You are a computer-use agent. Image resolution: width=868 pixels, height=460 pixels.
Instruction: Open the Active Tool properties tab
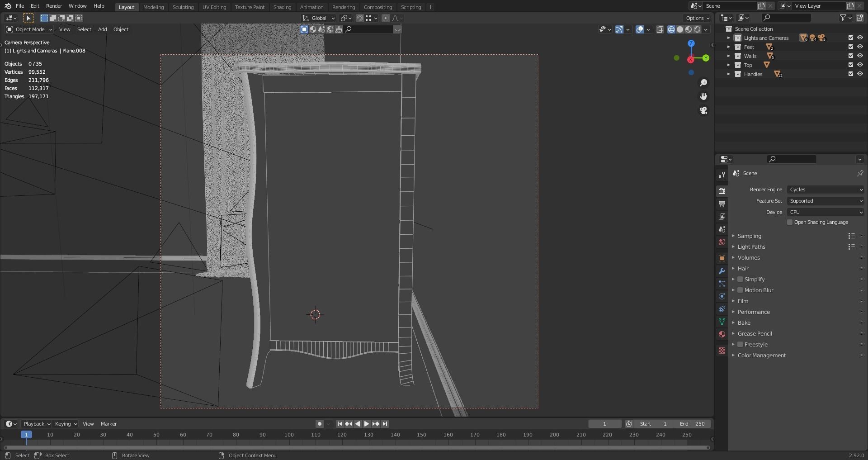point(722,175)
